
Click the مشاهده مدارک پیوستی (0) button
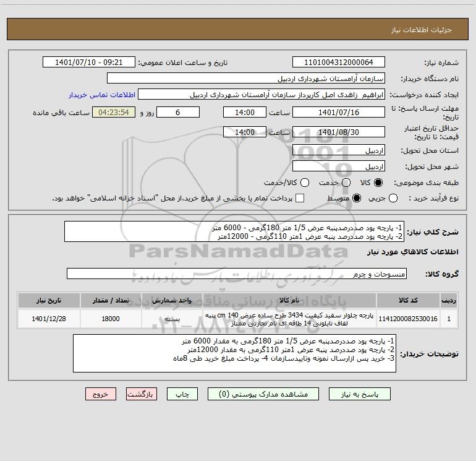(x=263, y=394)
